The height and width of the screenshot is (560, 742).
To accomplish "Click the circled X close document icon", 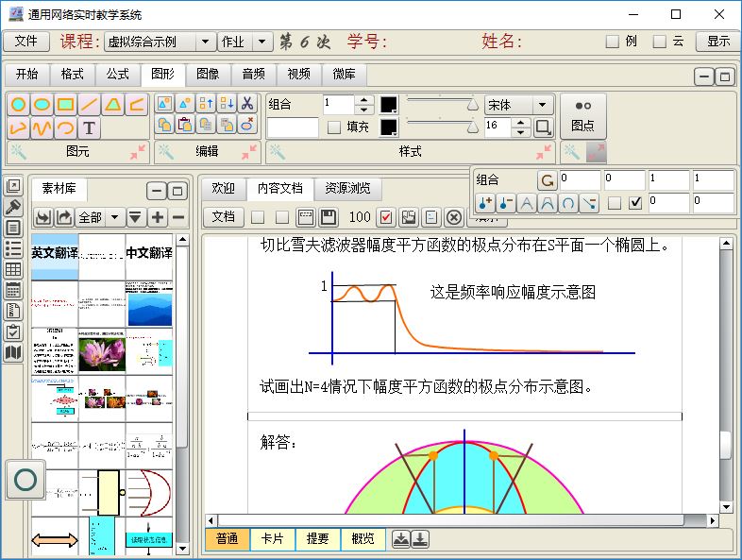I will point(454,217).
